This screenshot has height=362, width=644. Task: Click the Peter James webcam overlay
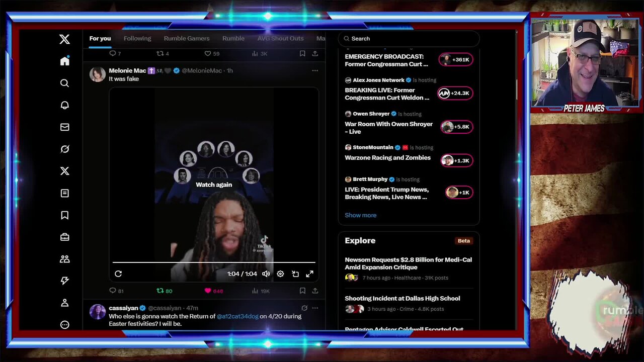(x=585, y=62)
